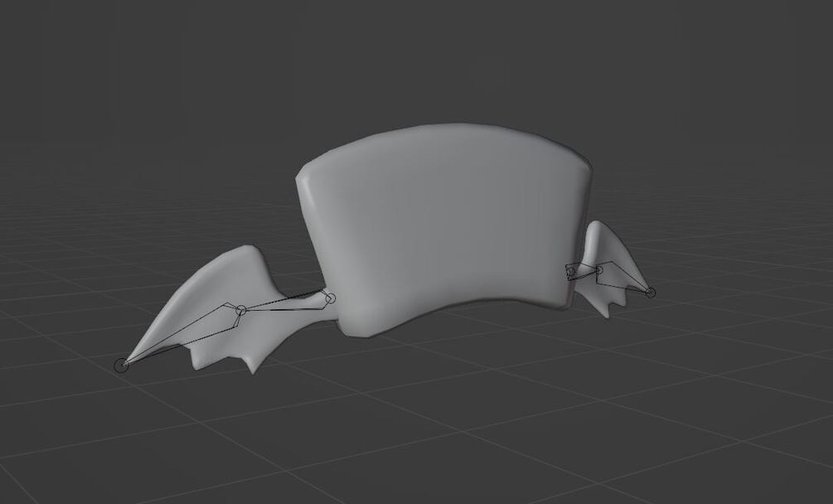Select the tip joint of the right wing bone
Image resolution: width=833 pixels, height=504 pixels.
click(x=651, y=293)
